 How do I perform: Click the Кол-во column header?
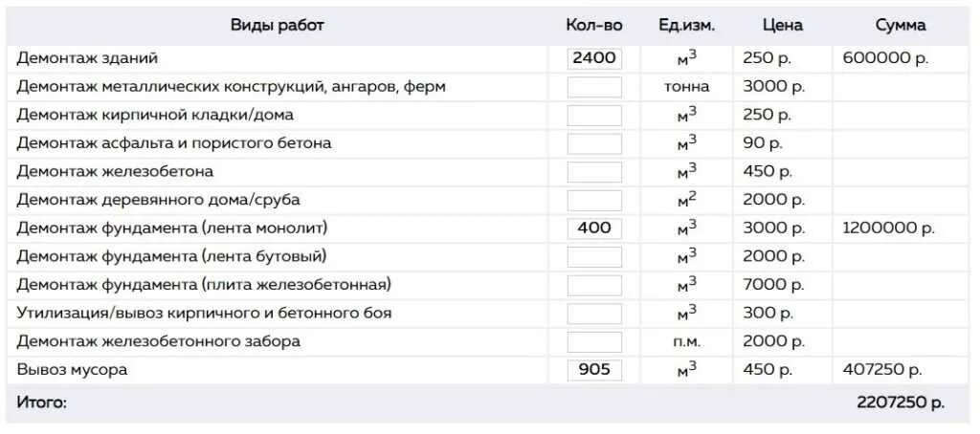(594, 26)
